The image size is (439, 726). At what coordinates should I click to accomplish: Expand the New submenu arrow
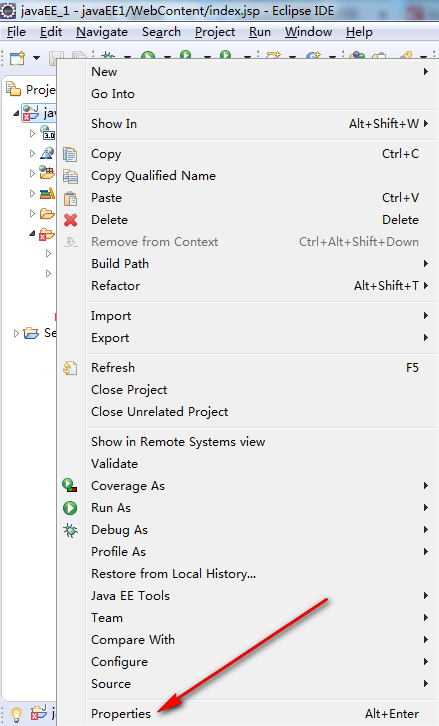(x=426, y=72)
